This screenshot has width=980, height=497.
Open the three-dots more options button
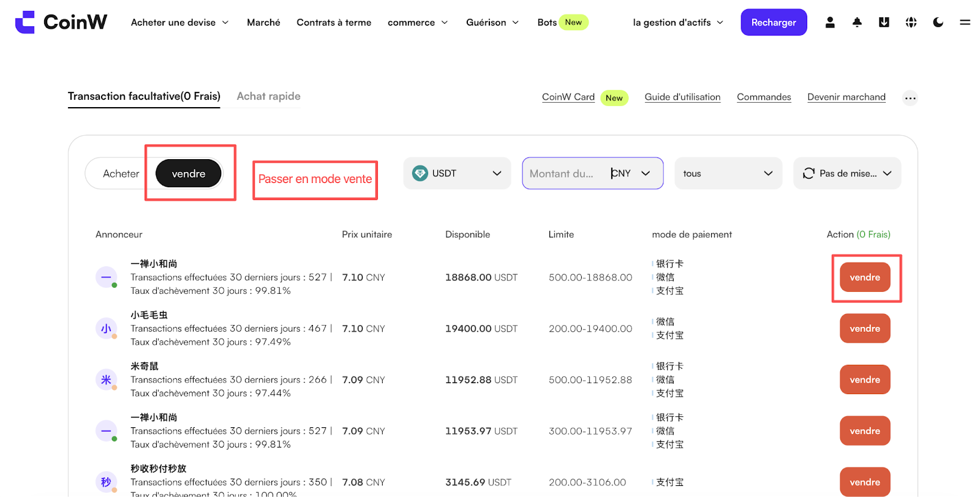coord(910,98)
